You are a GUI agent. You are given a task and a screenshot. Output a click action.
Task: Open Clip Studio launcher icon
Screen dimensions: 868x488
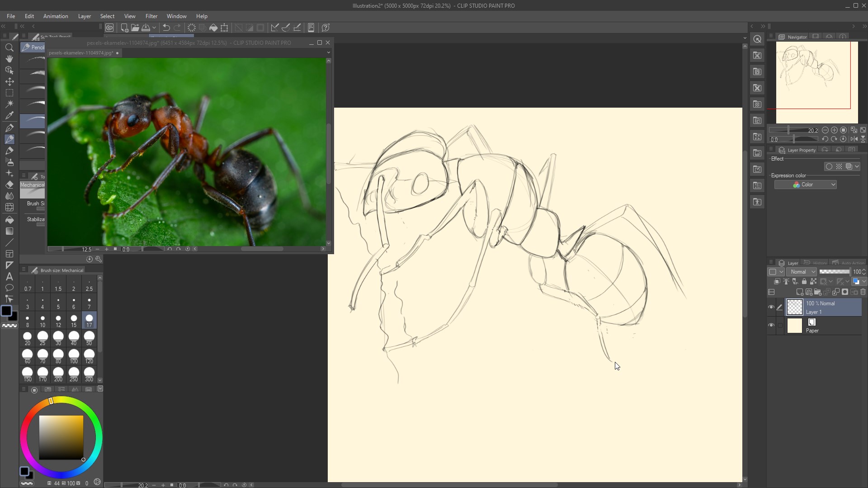coord(109,28)
